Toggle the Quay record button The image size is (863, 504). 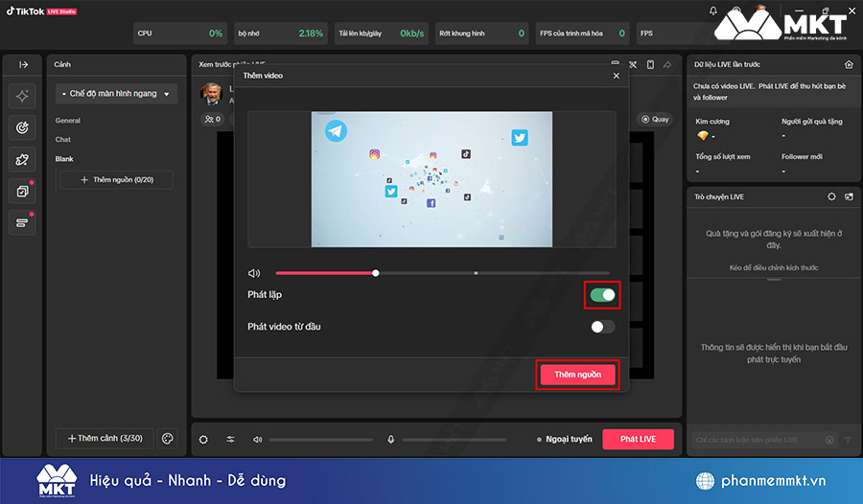[x=656, y=120]
